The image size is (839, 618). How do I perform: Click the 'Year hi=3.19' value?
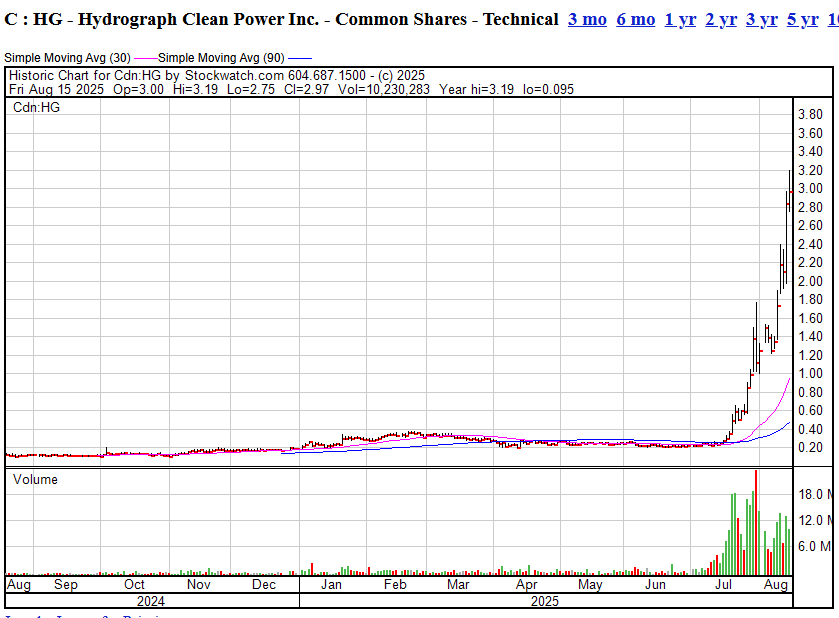coord(476,89)
